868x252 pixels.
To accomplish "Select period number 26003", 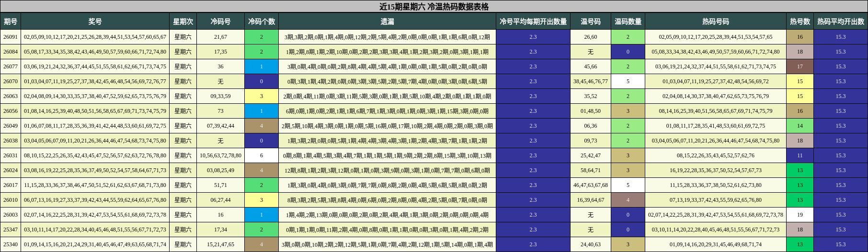I will 11,215.
